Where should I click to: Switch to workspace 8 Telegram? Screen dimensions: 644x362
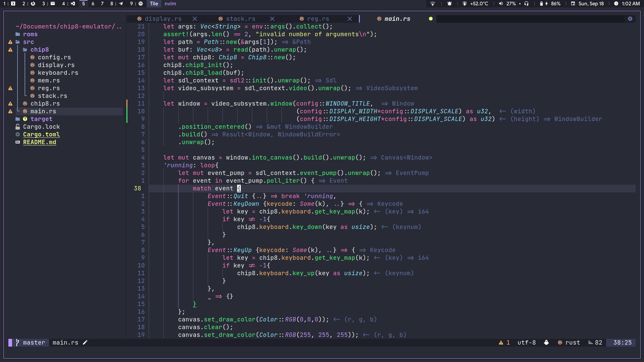(x=117, y=4)
